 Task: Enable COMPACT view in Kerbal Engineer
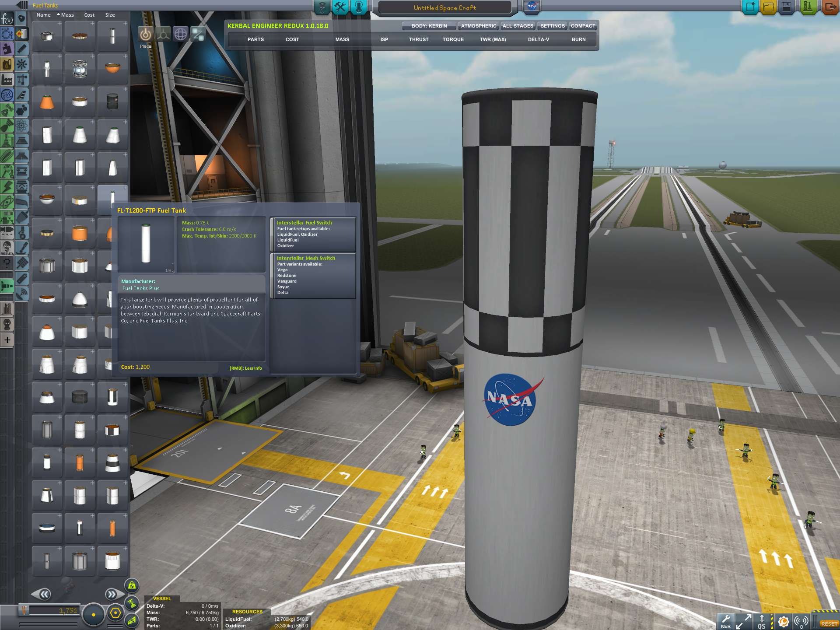(582, 26)
